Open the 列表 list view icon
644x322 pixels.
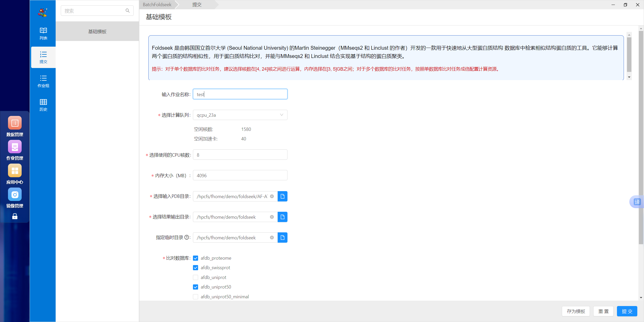(43, 33)
